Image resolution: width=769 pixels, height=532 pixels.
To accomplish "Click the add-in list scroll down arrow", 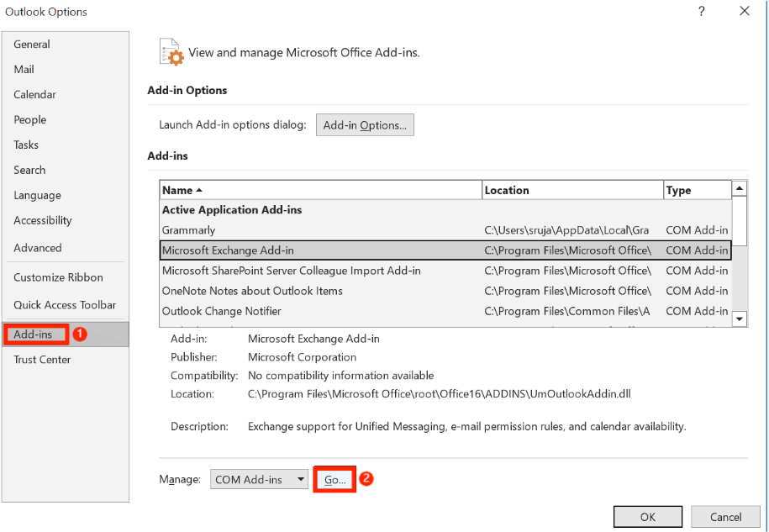I will 739,319.
